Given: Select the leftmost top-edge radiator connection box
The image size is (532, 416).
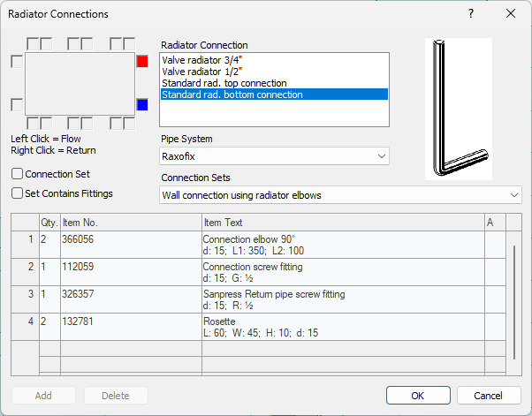Looking at the screenshot, I should 33,44.
